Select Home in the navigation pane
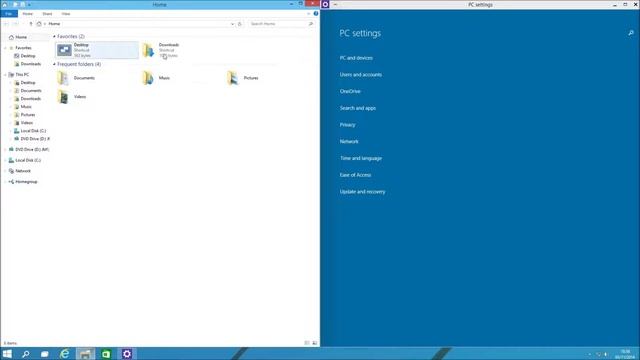640x360 pixels. (21, 37)
